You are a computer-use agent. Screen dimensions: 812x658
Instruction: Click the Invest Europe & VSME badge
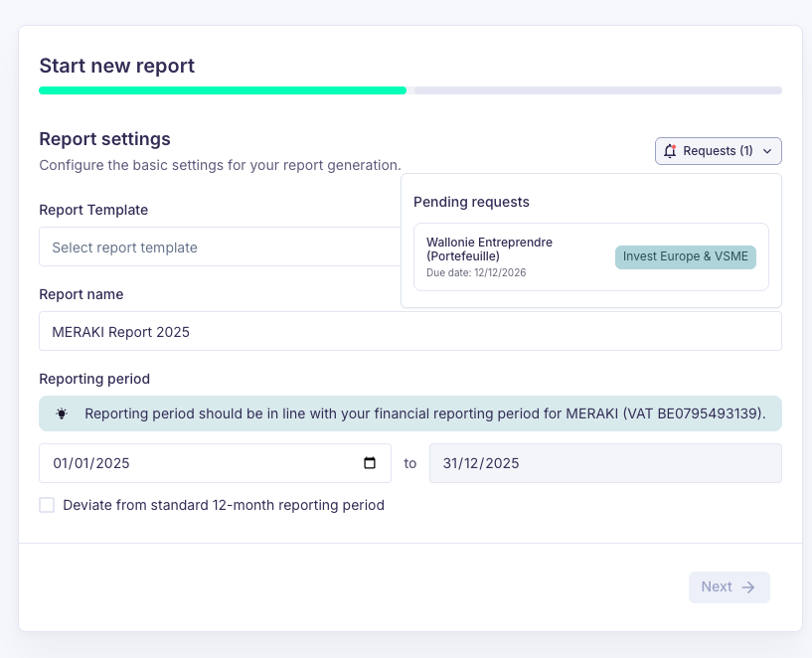(x=685, y=256)
